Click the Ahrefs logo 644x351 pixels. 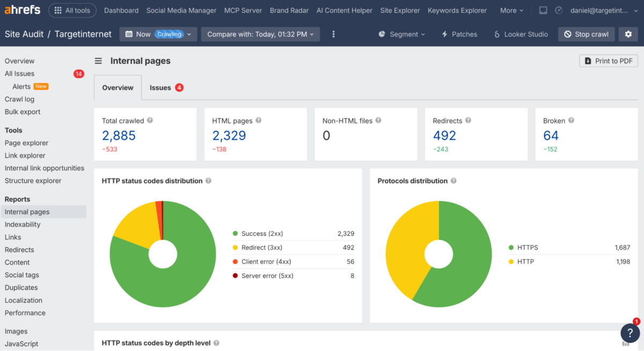[23, 10]
